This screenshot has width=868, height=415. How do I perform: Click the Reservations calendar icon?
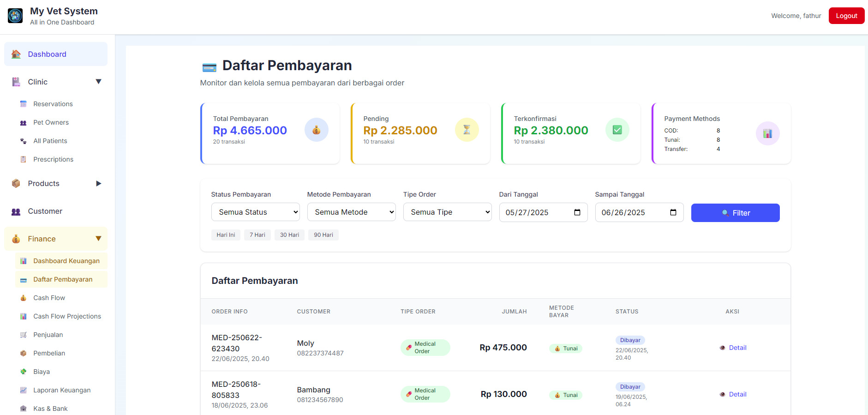click(x=24, y=104)
